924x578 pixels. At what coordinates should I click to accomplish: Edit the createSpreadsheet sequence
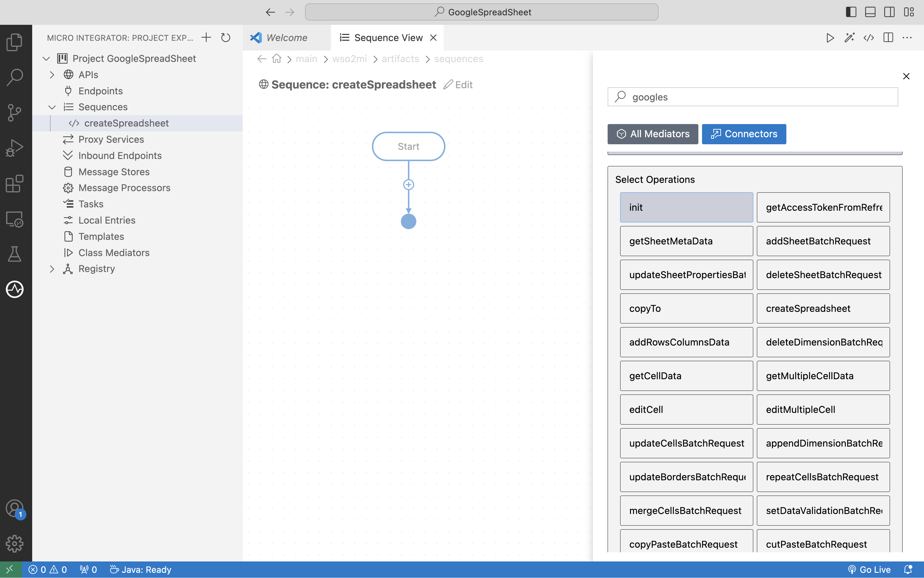click(x=458, y=85)
